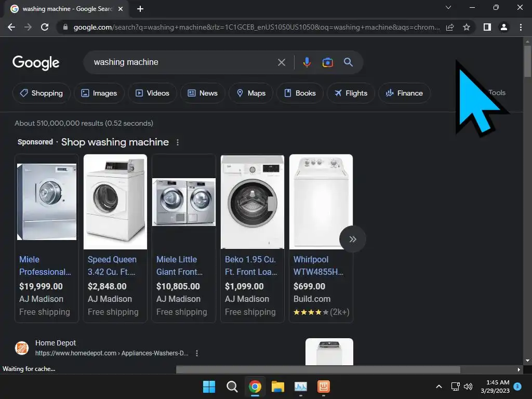Submit search with the magnifying glass icon
The image size is (532, 399).
pos(348,62)
